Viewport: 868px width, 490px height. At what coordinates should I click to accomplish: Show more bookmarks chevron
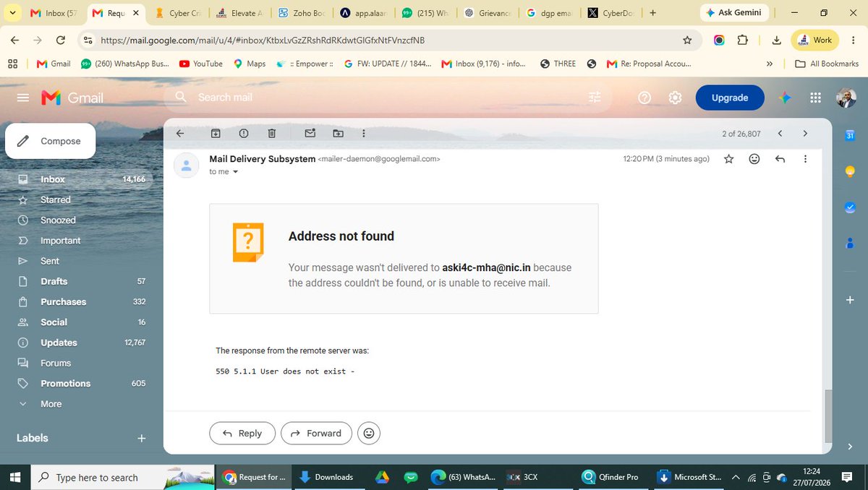(769, 64)
